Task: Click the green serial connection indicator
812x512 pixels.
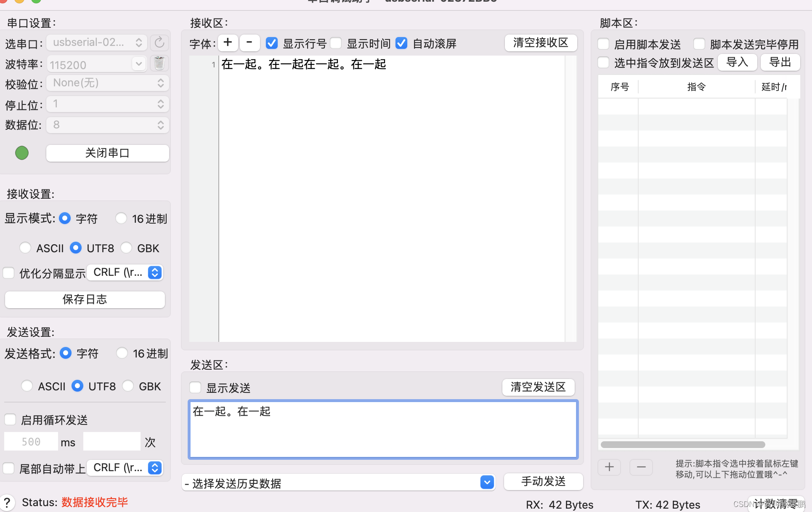Action: tap(21, 153)
